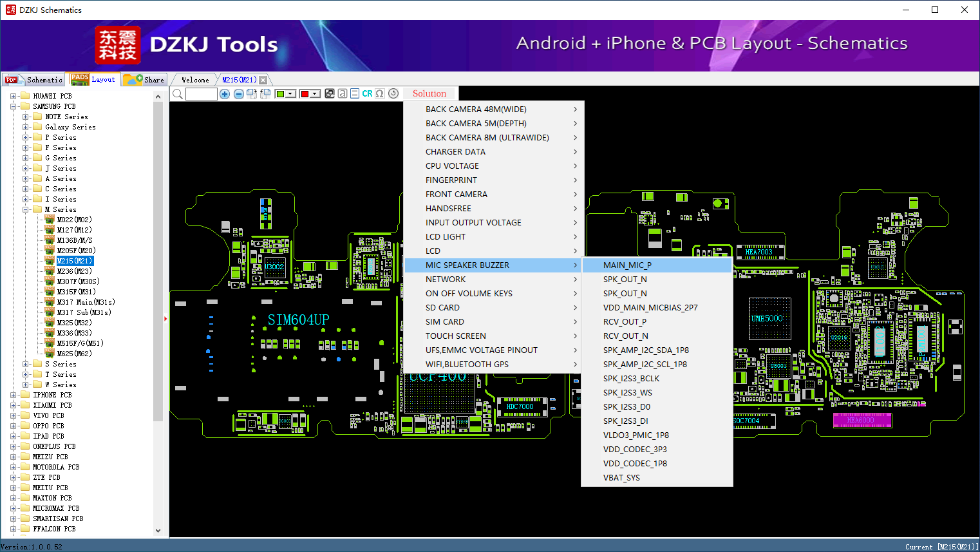
Task: Open the green color dropdown in the toolbar
Action: point(291,94)
